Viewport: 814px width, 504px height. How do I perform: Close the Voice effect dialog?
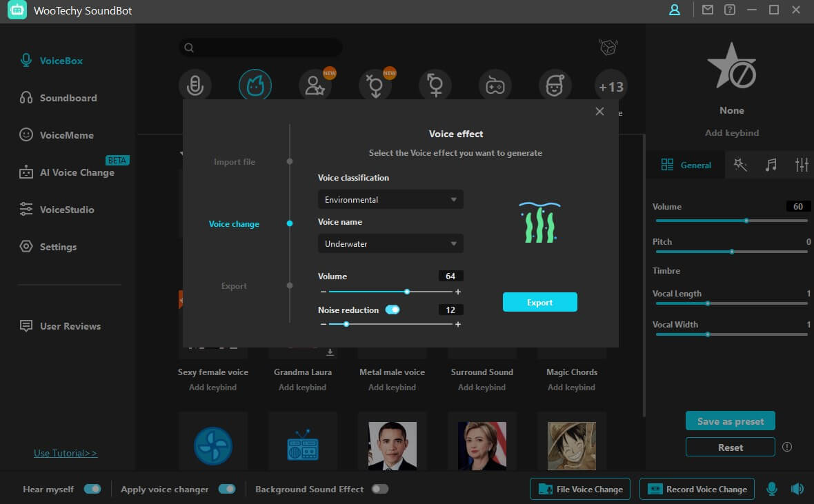599,112
